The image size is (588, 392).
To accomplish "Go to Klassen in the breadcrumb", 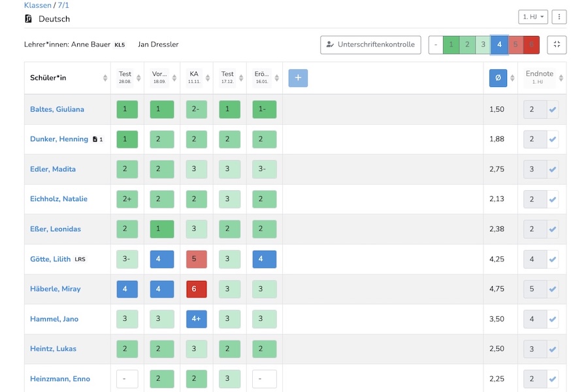I will [37, 5].
